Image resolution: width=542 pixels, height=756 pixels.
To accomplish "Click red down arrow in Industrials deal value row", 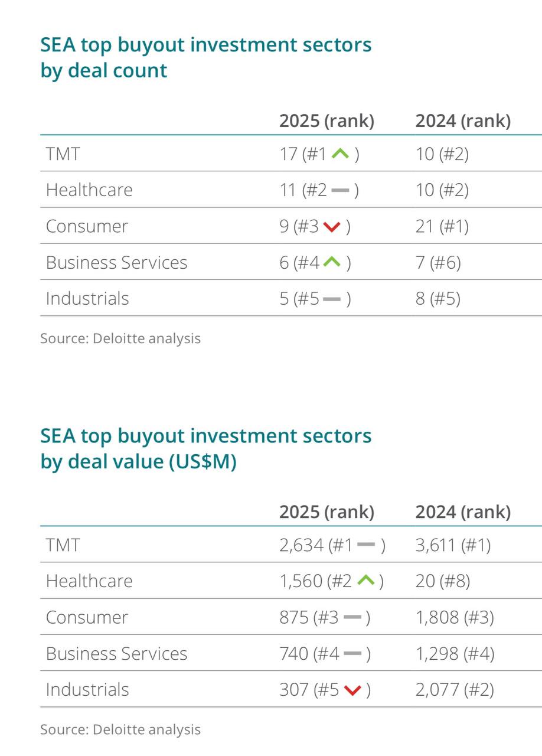I will [x=352, y=690].
